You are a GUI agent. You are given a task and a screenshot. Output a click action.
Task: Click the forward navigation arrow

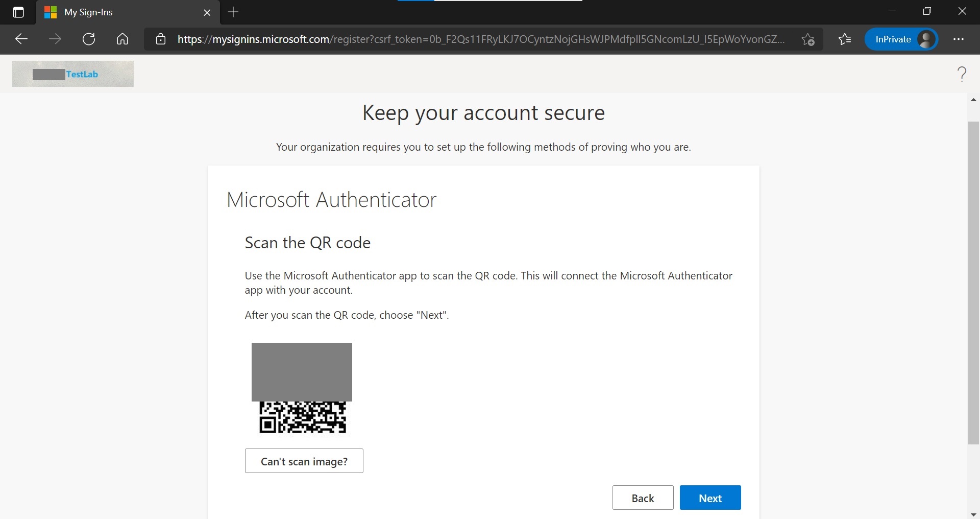[x=55, y=39]
